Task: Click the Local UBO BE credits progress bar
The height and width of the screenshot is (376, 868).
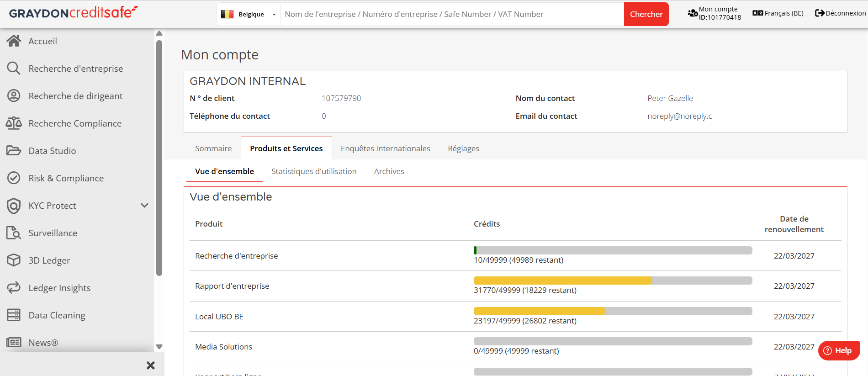Action: click(x=613, y=311)
